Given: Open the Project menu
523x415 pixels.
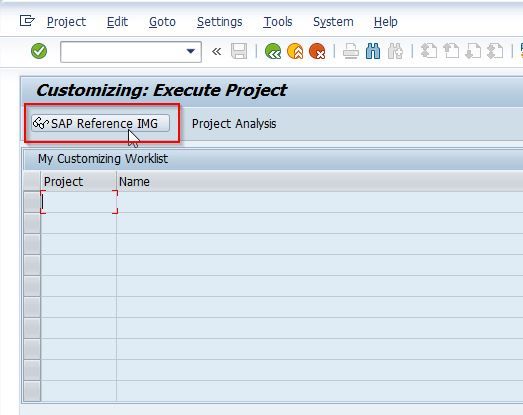Looking at the screenshot, I should point(66,22).
